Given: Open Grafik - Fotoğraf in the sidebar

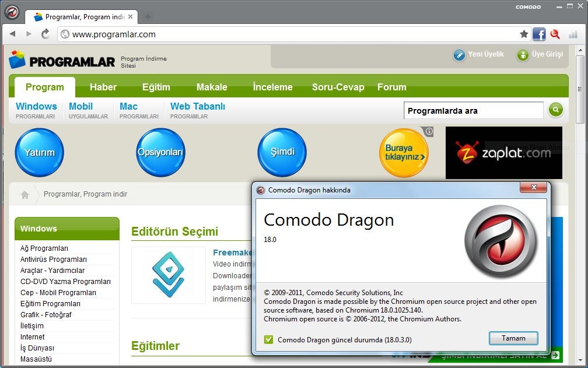Looking at the screenshot, I should coord(45,315).
